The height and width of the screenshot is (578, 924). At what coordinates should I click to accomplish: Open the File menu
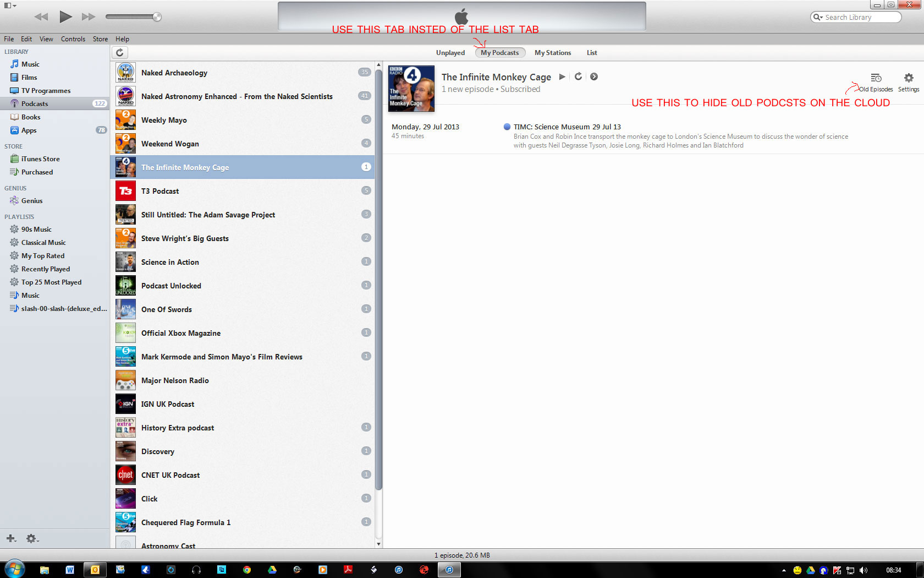9,39
